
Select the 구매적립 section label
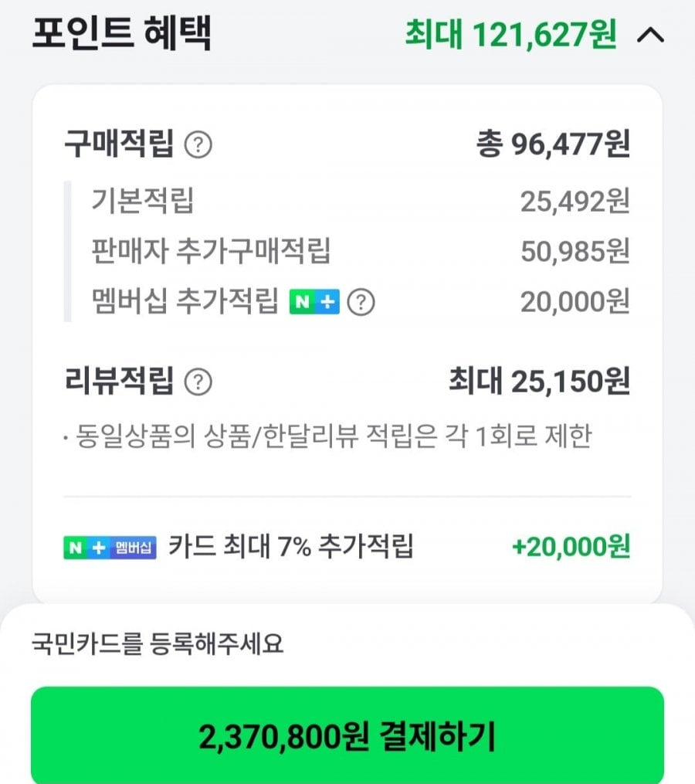coord(119,144)
